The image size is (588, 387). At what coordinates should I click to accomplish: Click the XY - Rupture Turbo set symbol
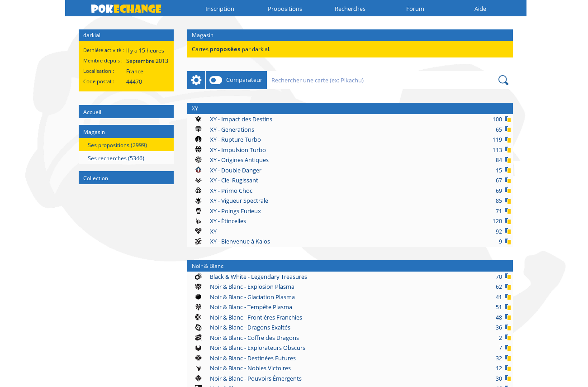coord(198,139)
